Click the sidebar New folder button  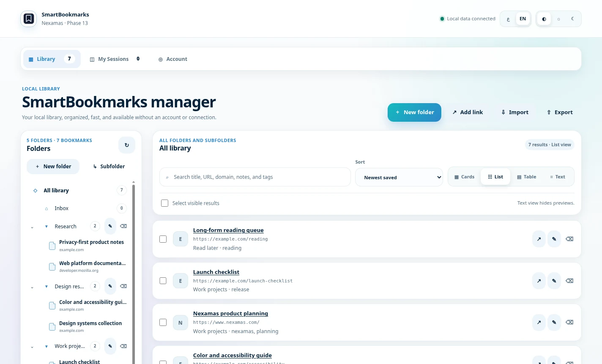pyautogui.click(x=53, y=167)
